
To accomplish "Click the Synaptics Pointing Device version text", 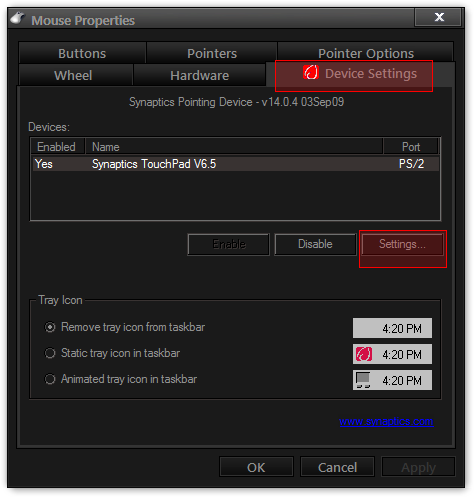I will click(236, 102).
